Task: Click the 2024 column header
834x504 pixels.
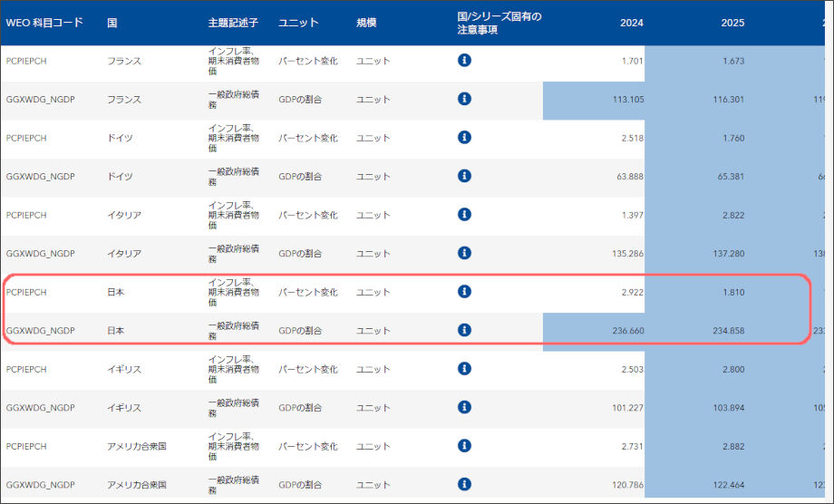Action: 631,23
